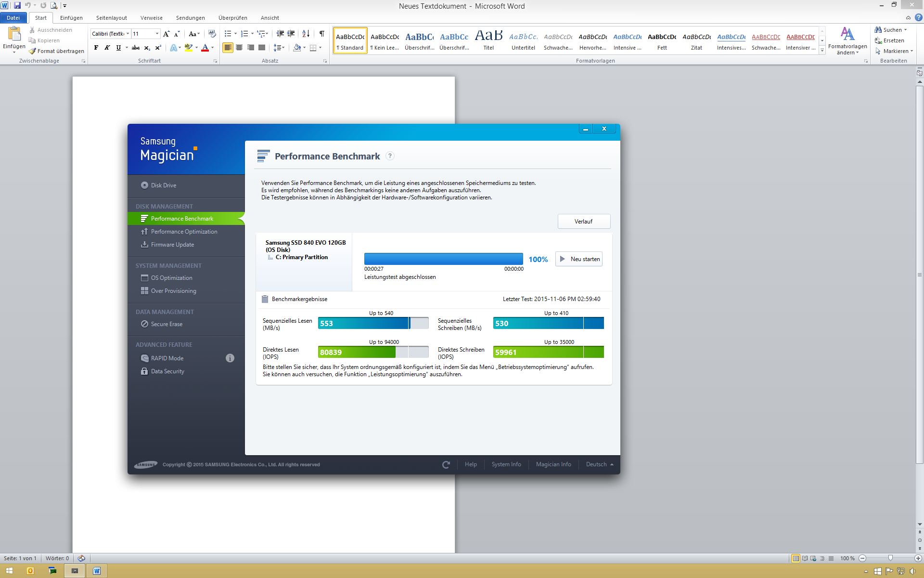
Task: Click the refresh icon in Magician footer
Action: point(446,464)
